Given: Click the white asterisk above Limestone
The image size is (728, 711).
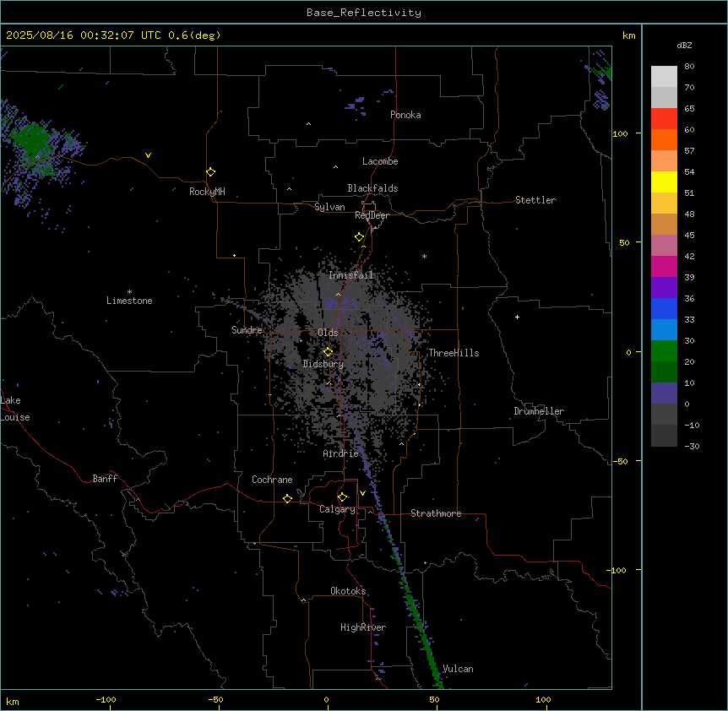Looking at the screenshot, I should pyautogui.click(x=129, y=291).
